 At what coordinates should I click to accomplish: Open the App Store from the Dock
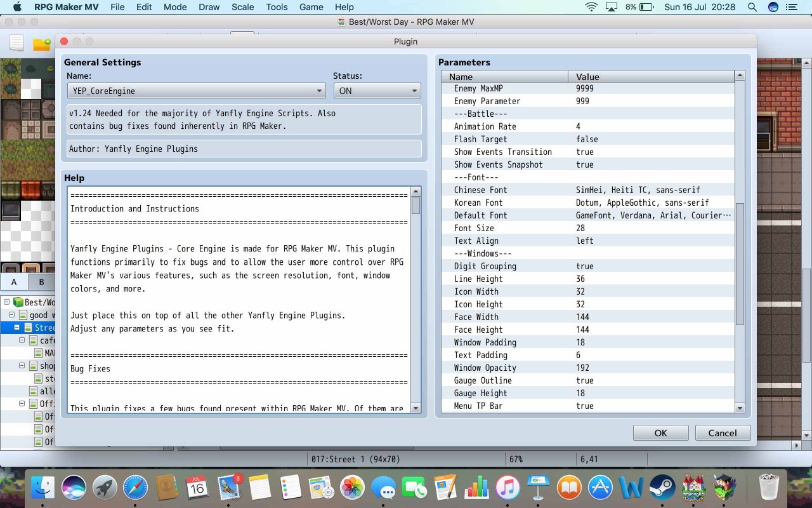(x=600, y=487)
